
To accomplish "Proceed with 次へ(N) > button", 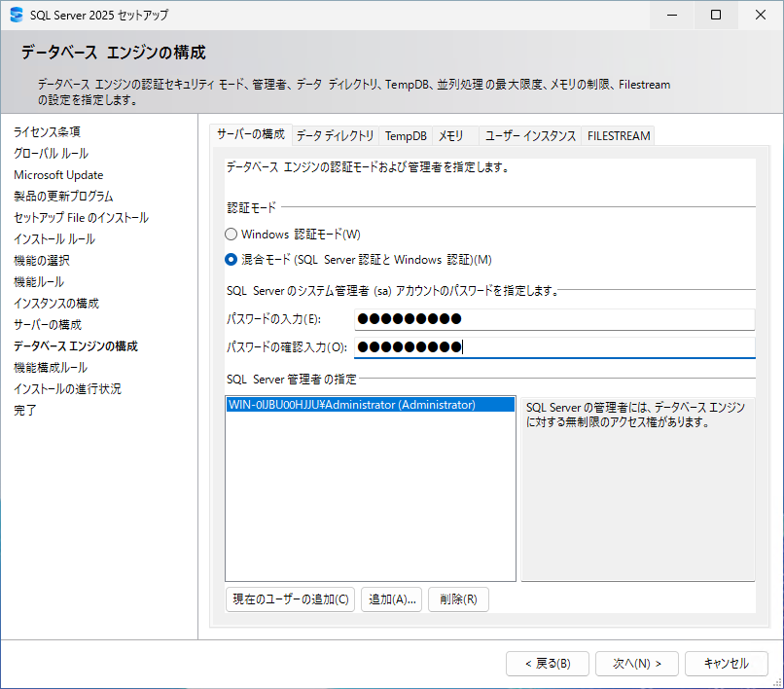I will [637, 664].
